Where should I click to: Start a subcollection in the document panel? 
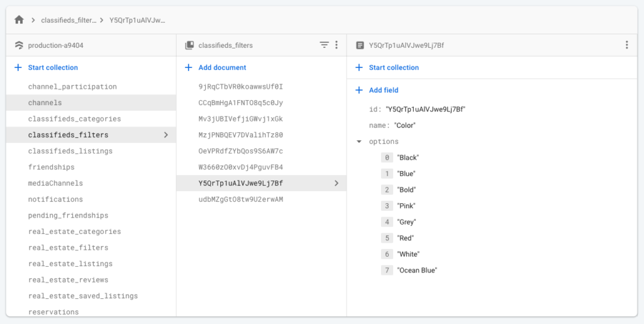pos(394,67)
